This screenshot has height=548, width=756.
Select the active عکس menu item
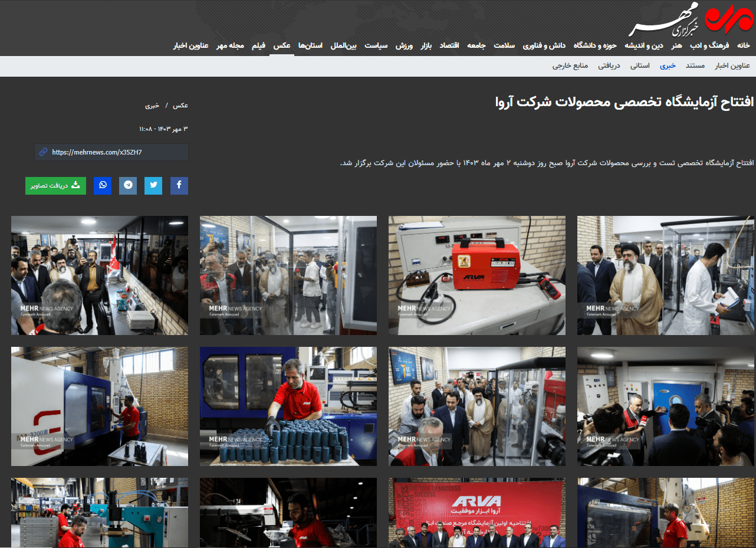(x=282, y=45)
